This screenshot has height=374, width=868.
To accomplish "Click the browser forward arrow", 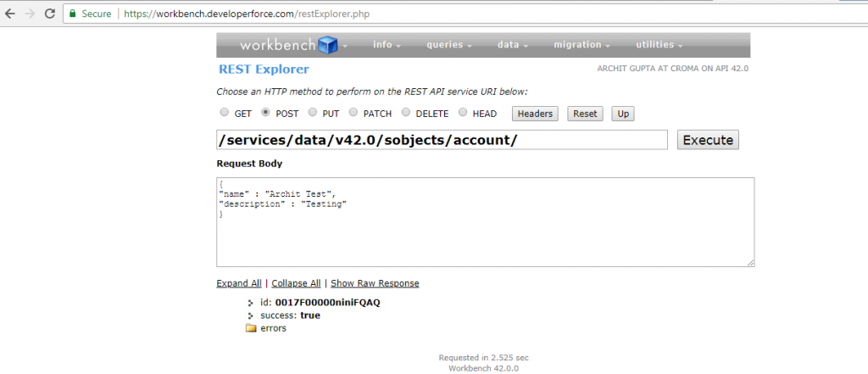I will click(31, 14).
